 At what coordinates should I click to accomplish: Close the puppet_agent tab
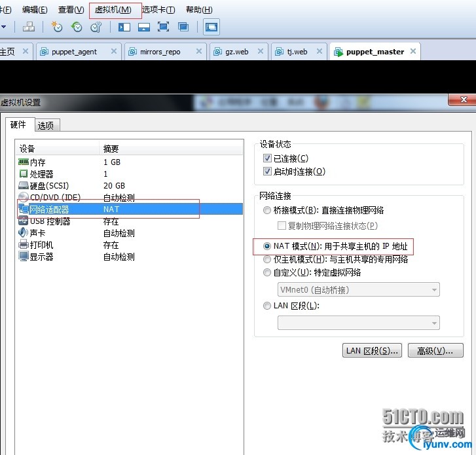113,51
